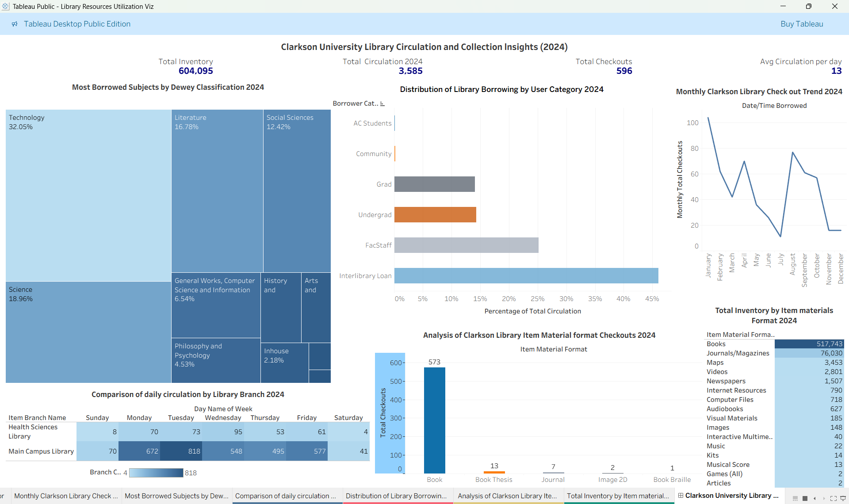This screenshot has height=504, width=849.
Task: Select the Literature 16.78% treemap tile
Action: (217, 191)
